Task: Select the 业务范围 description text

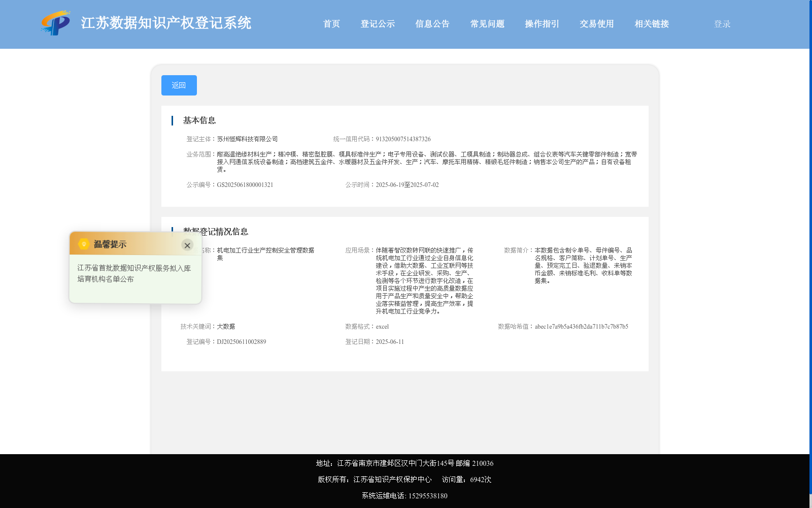Action: [x=427, y=162]
